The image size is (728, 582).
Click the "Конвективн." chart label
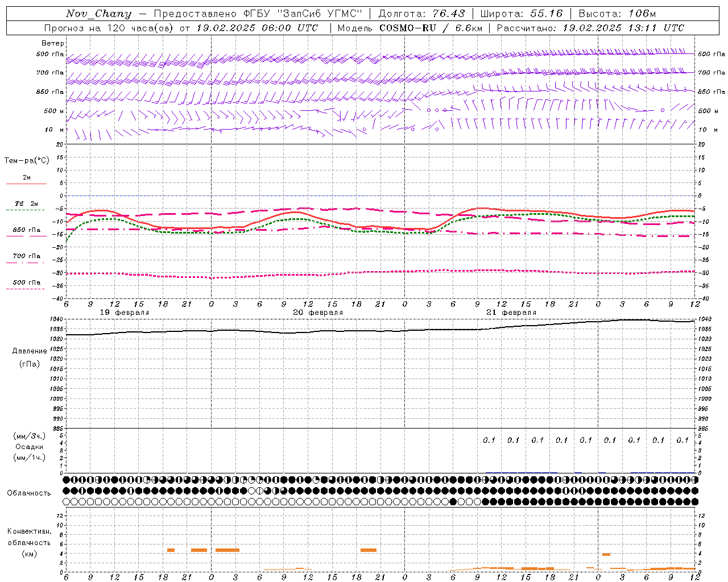(29, 531)
